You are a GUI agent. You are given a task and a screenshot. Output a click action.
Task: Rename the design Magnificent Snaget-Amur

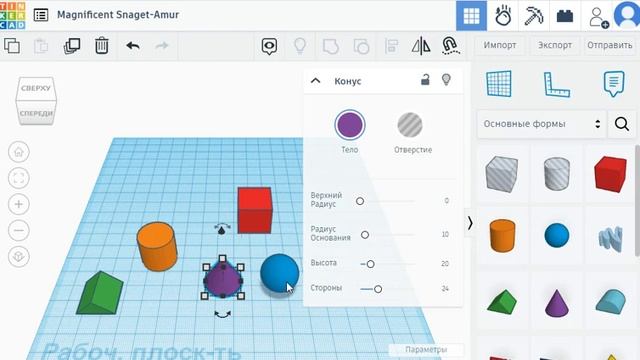pos(118,15)
